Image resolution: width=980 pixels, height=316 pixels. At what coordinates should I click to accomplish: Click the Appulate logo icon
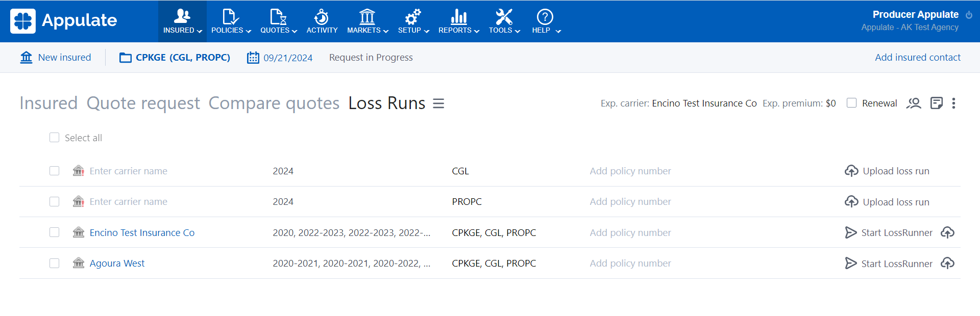pos(23,21)
